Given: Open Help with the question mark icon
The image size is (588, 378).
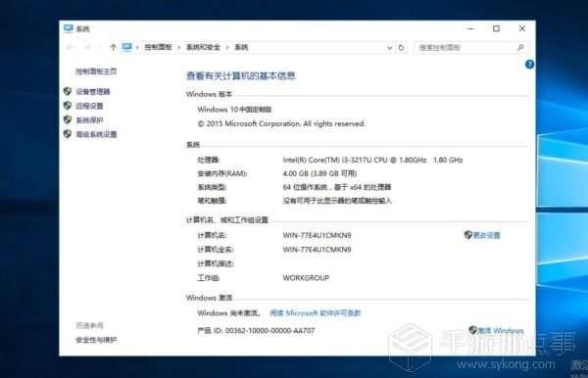Looking at the screenshot, I should 529,65.
